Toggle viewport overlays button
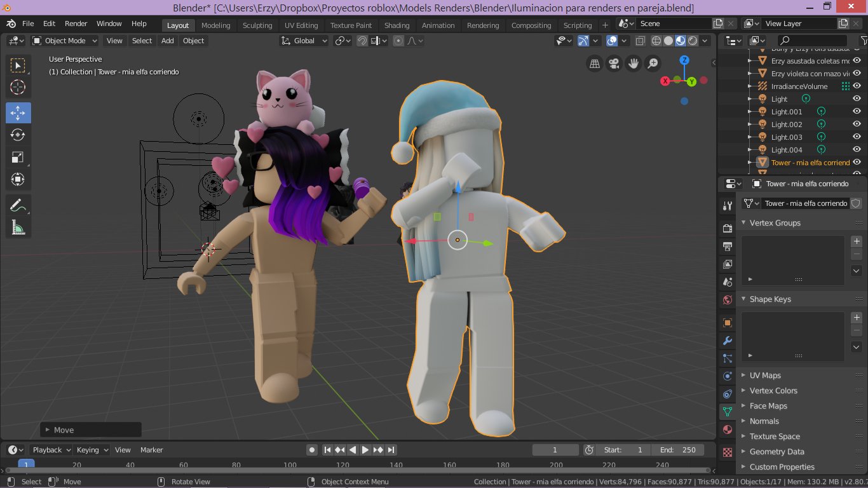 tap(611, 41)
